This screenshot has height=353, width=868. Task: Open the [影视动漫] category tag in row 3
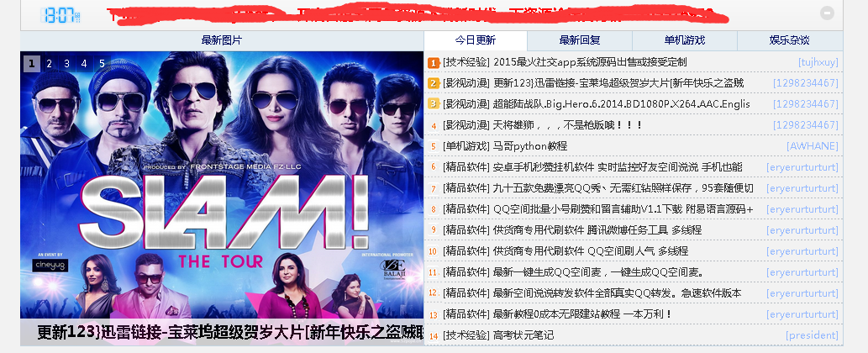466,104
